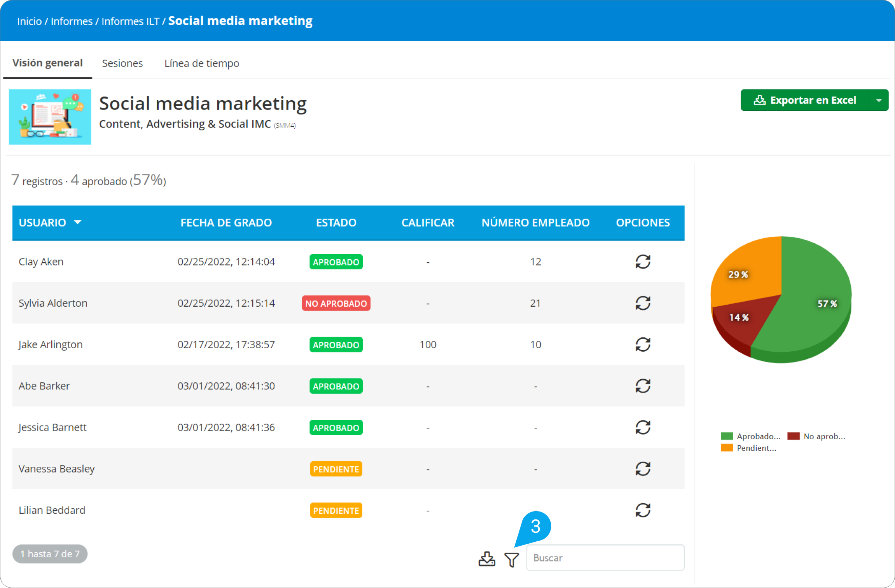895x588 pixels.
Task: Click the user name Lilian Beddard
Action: coord(52,510)
